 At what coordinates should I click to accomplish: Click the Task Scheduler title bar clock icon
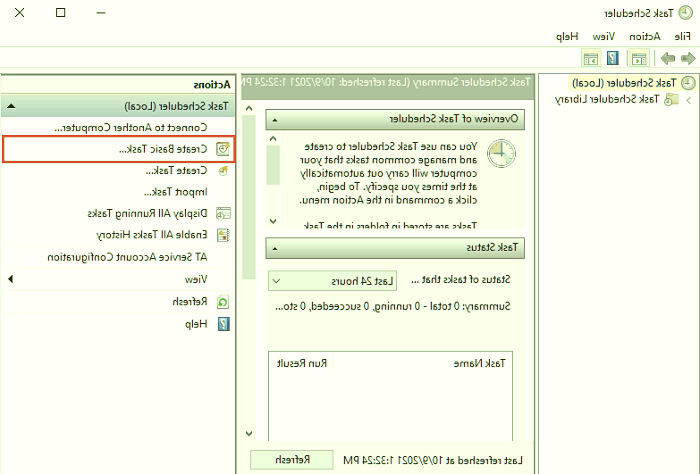686,13
